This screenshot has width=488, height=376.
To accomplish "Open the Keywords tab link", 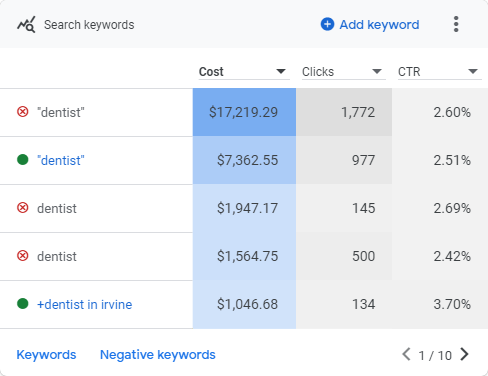I will coord(46,355).
